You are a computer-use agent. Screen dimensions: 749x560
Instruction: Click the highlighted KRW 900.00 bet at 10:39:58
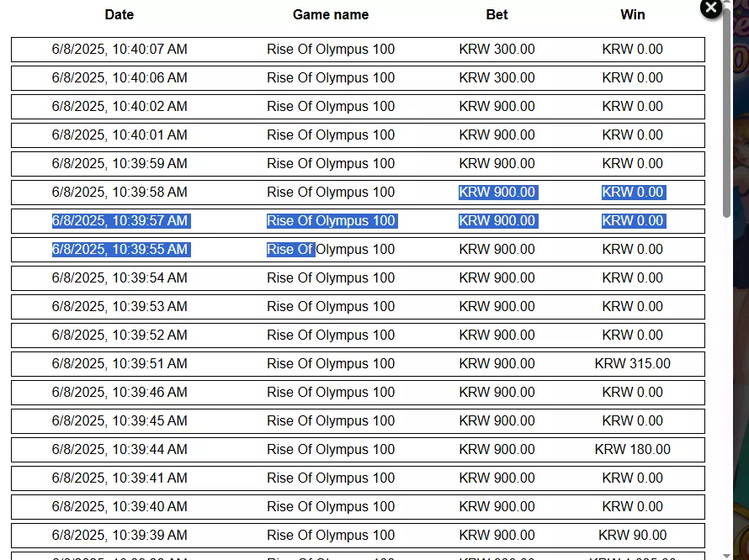(497, 193)
